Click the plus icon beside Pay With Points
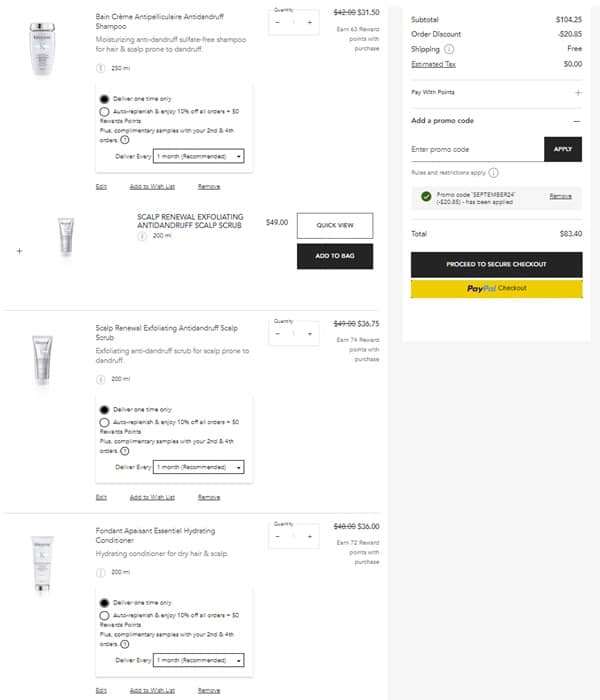This screenshot has height=700, width=600. 577,92
